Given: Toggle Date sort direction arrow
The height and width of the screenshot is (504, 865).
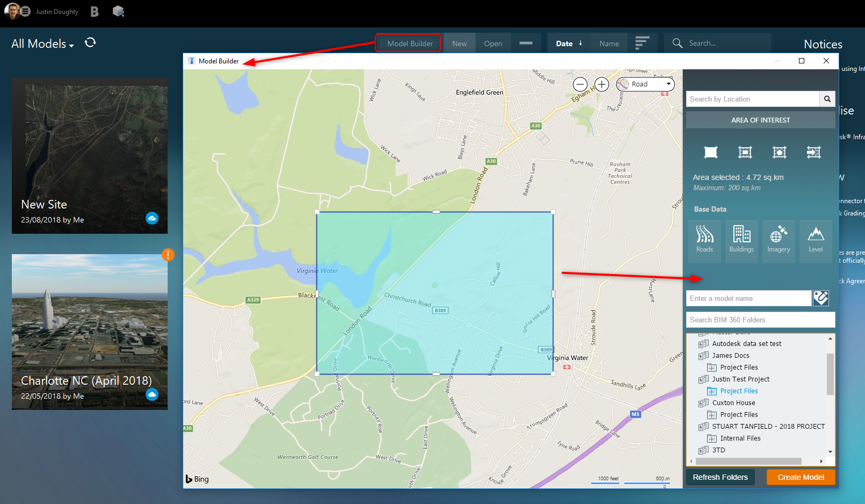Looking at the screenshot, I should click(581, 43).
